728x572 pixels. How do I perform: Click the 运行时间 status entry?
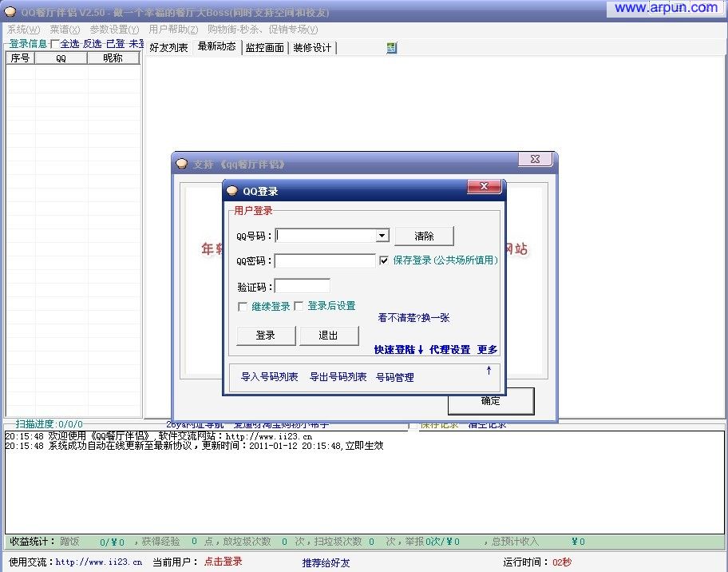[537, 562]
